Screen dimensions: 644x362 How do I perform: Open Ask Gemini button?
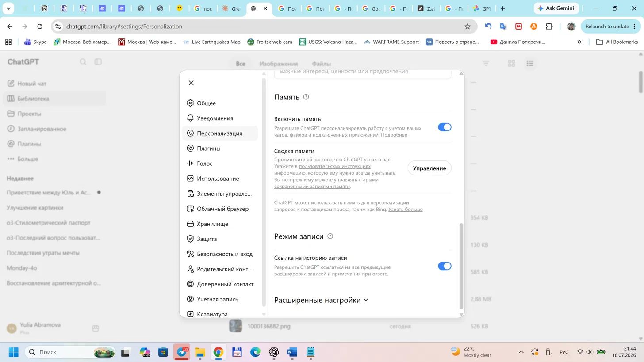pyautogui.click(x=556, y=8)
